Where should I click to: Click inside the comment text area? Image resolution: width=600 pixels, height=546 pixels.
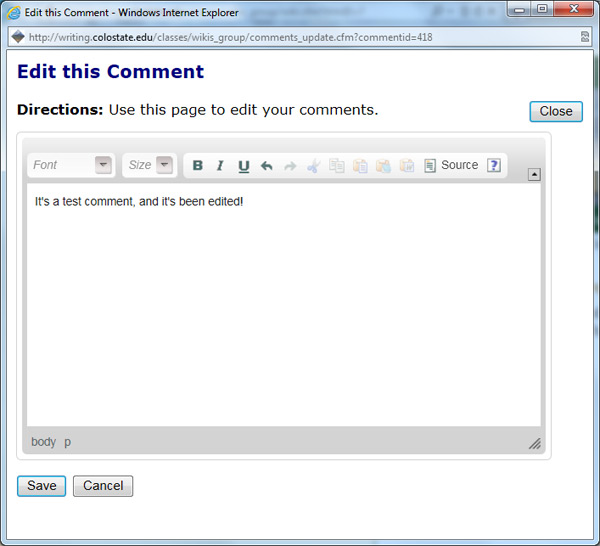[284, 305]
